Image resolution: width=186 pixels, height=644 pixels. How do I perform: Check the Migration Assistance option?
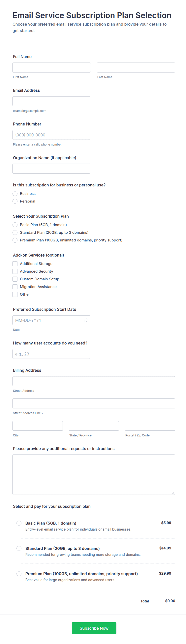(x=15, y=287)
